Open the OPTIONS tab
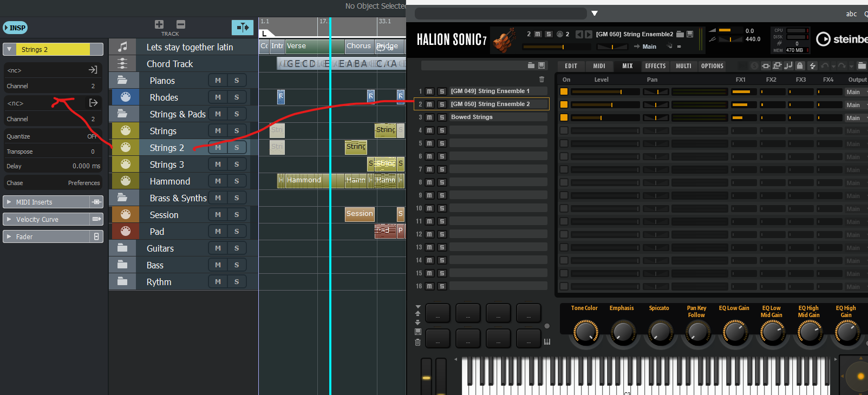868x395 pixels. point(712,66)
